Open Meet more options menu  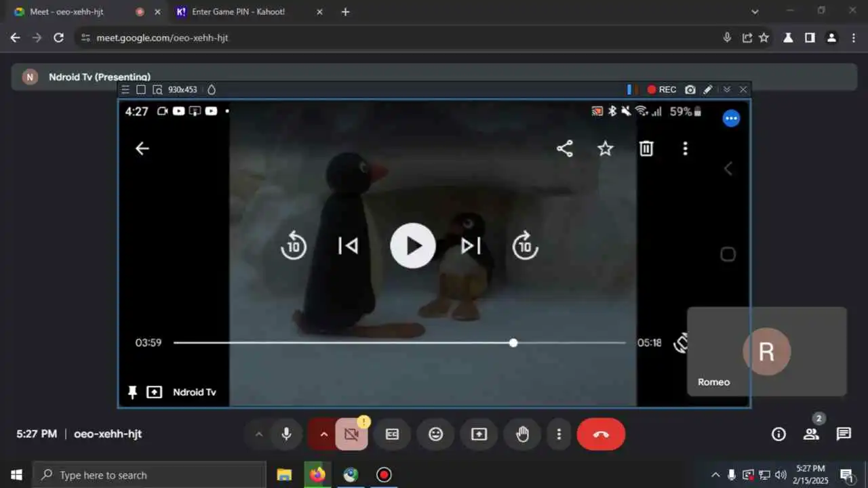point(559,434)
